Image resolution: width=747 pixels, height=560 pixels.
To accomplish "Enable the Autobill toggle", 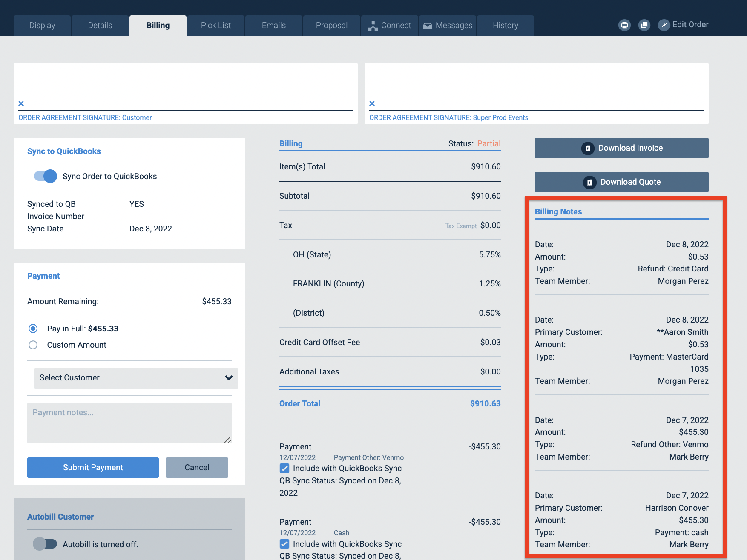I will coord(45,544).
